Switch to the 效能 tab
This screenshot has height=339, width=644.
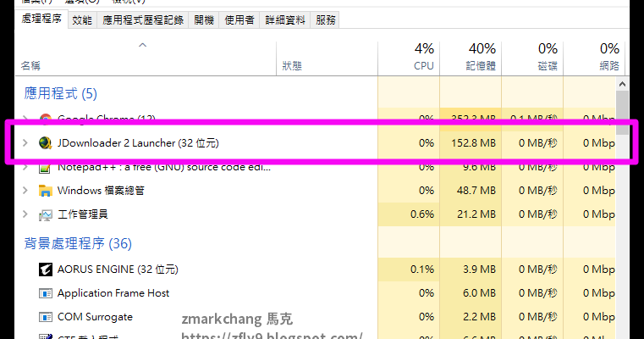pyautogui.click(x=82, y=20)
